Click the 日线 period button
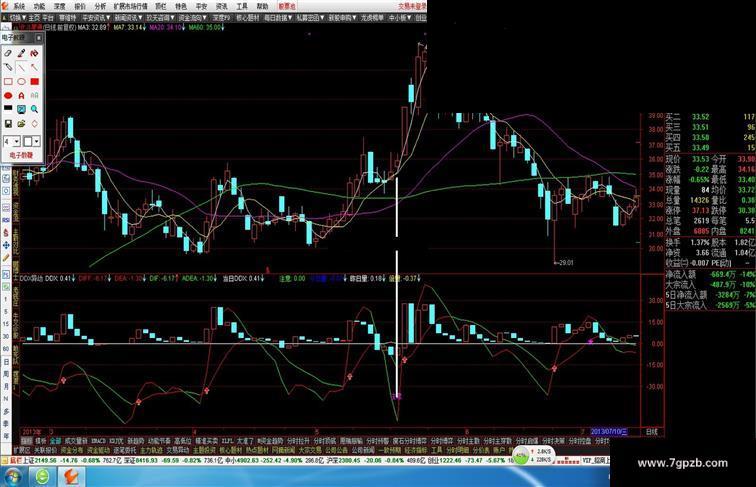The image size is (756, 487). pyautogui.click(x=652, y=432)
